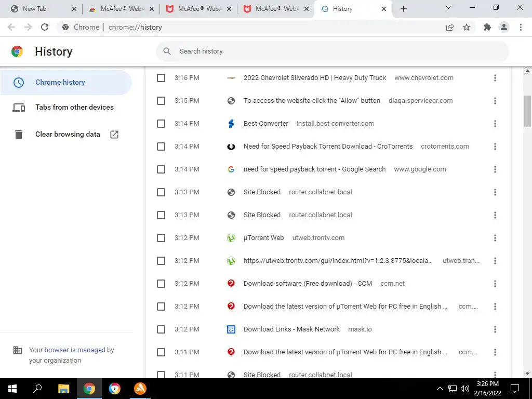Open Download Links - Mask Network link
532x399 pixels.
291,329
